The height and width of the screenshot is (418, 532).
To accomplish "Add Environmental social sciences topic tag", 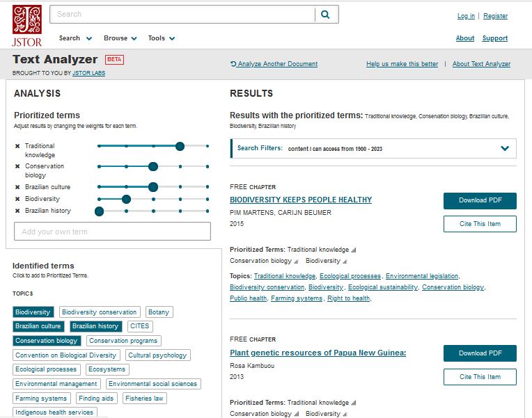I will pyautogui.click(x=153, y=384).
